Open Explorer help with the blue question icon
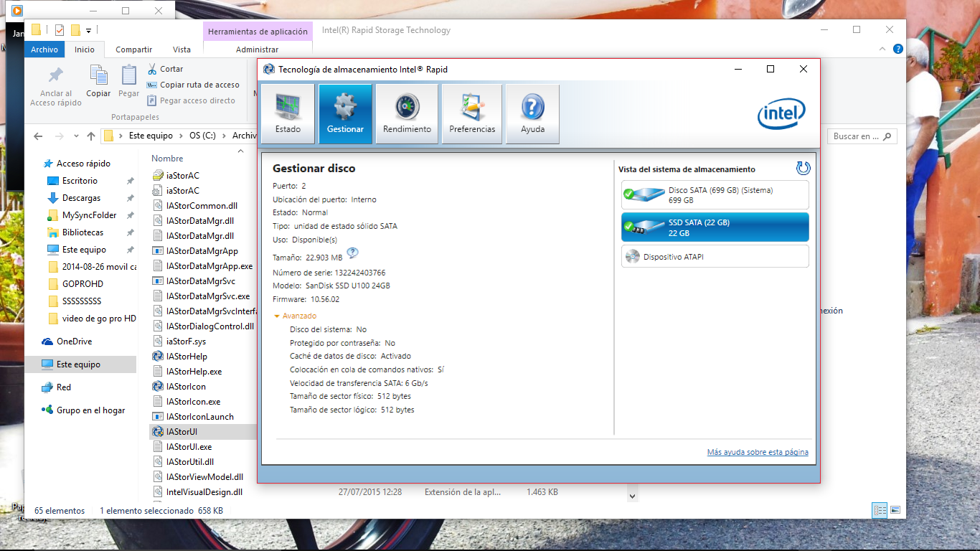 tap(897, 49)
